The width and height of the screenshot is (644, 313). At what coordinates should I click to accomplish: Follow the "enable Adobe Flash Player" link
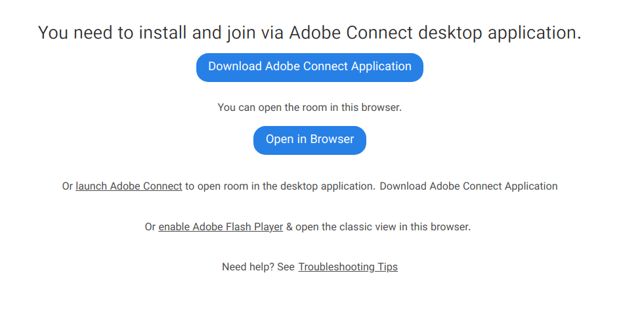click(221, 227)
